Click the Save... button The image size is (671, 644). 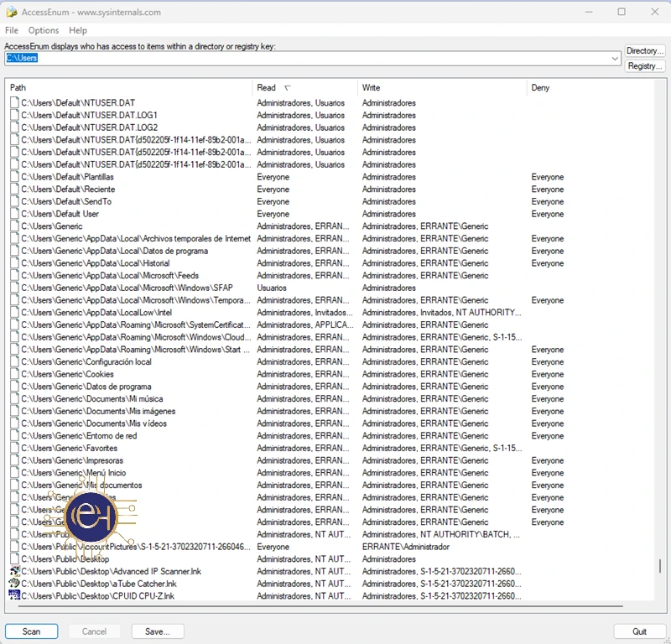(x=158, y=631)
